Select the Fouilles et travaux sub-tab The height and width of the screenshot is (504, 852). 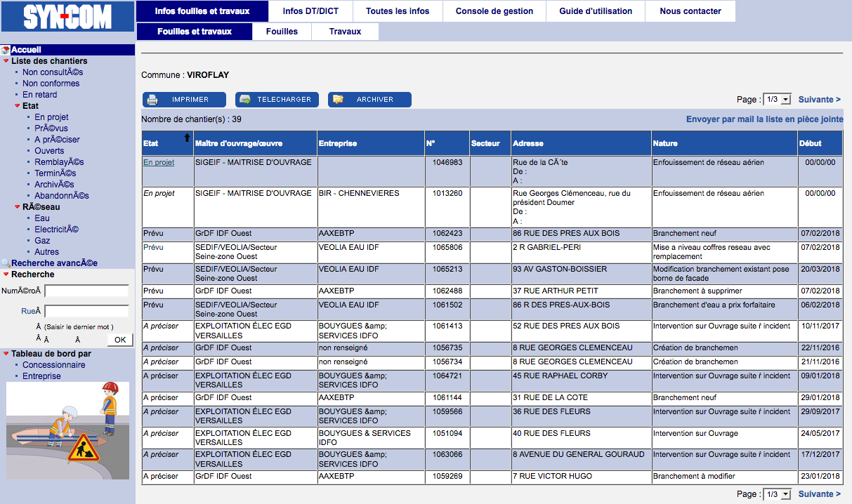195,32
